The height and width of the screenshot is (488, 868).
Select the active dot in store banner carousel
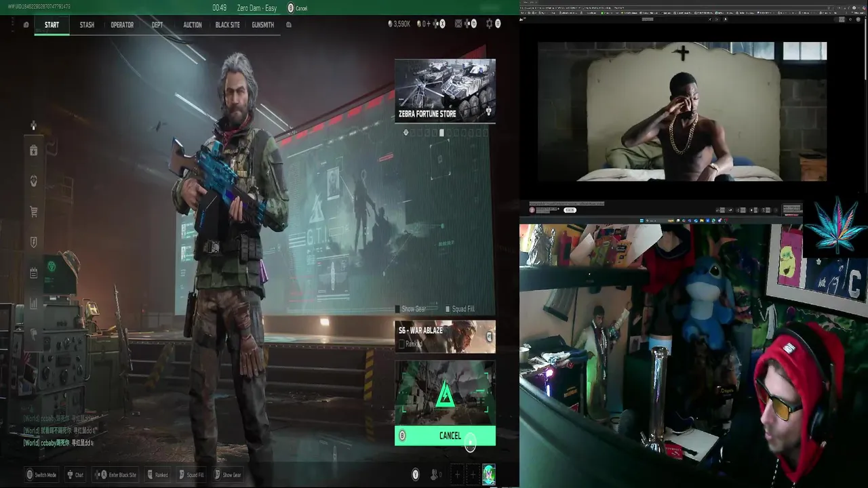[441, 133]
